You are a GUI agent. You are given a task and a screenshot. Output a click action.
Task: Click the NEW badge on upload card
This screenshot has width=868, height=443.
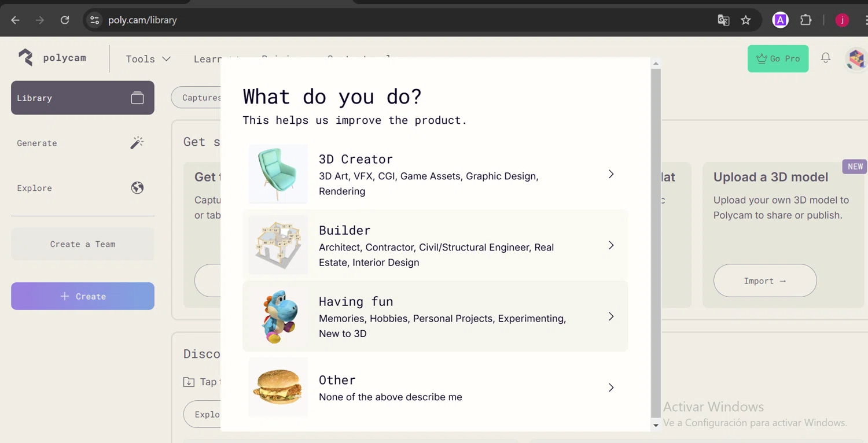(855, 167)
